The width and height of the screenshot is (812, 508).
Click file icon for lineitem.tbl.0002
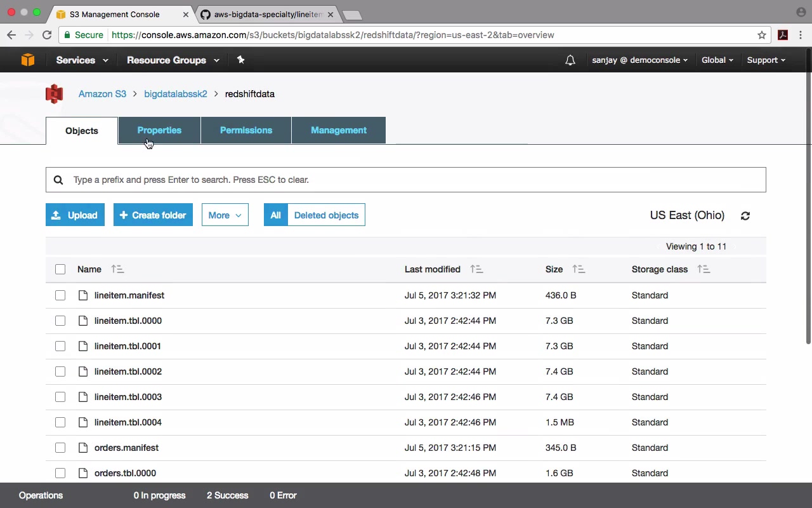coord(83,371)
